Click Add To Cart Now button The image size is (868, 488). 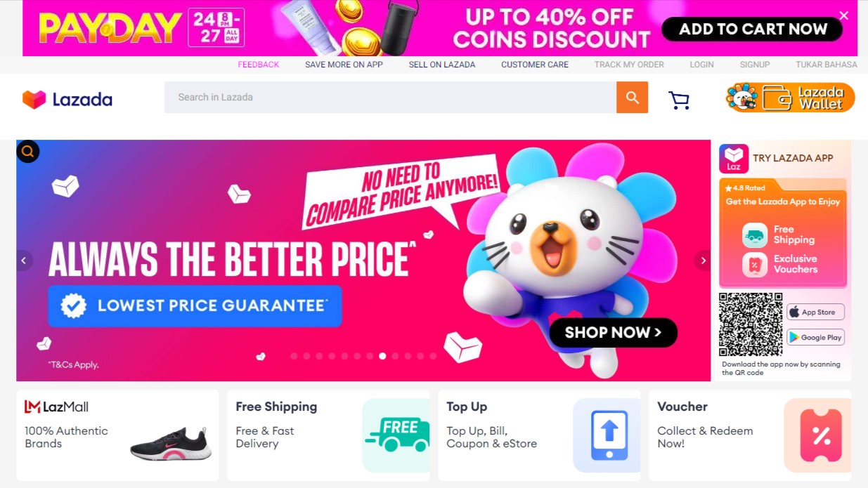pyautogui.click(x=753, y=29)
